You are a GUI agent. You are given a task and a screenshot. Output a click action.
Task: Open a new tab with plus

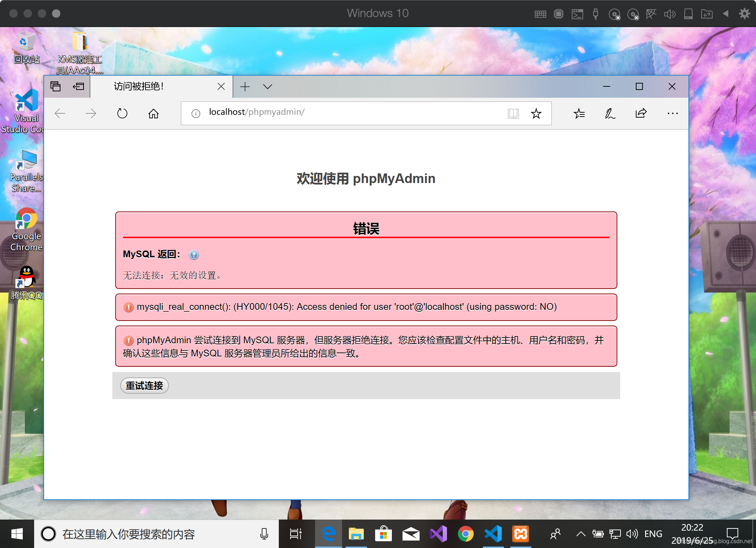coord(245,86)
